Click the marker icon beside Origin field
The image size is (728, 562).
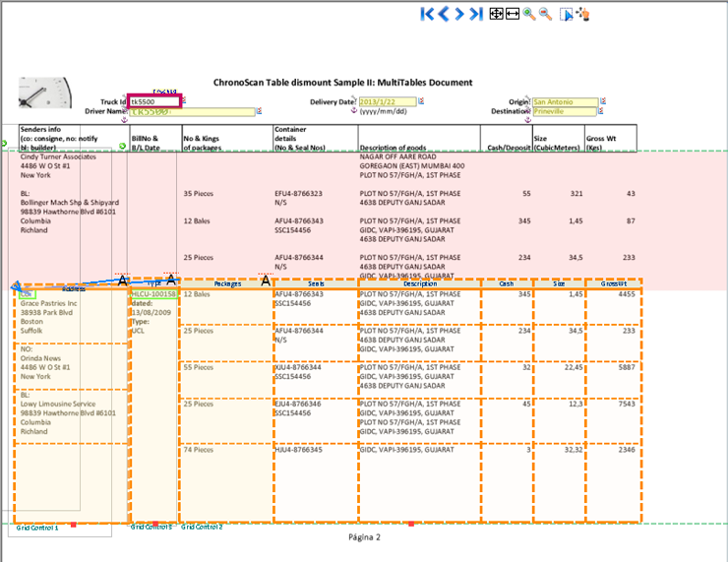click(x=603, y=100)
